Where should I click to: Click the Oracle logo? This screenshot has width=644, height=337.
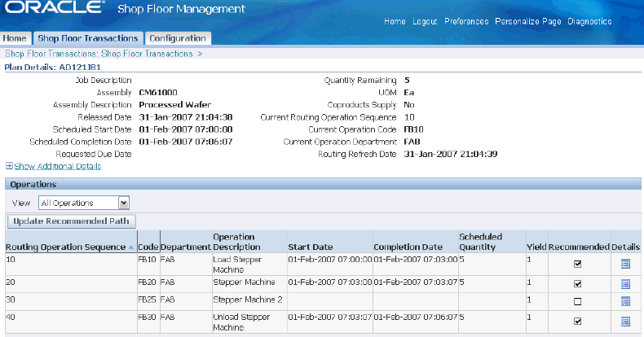coord(55,7)
